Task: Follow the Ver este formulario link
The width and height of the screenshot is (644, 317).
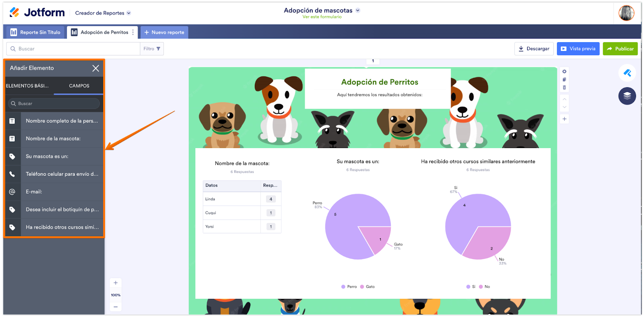Action: tap(322, 17)
